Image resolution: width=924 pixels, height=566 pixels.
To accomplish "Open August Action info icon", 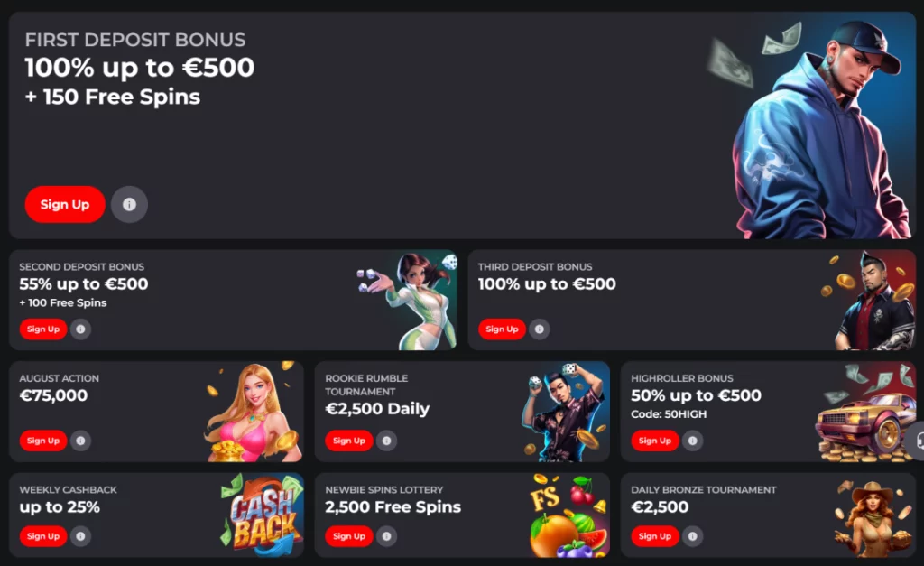I will (x=80, y=441).
